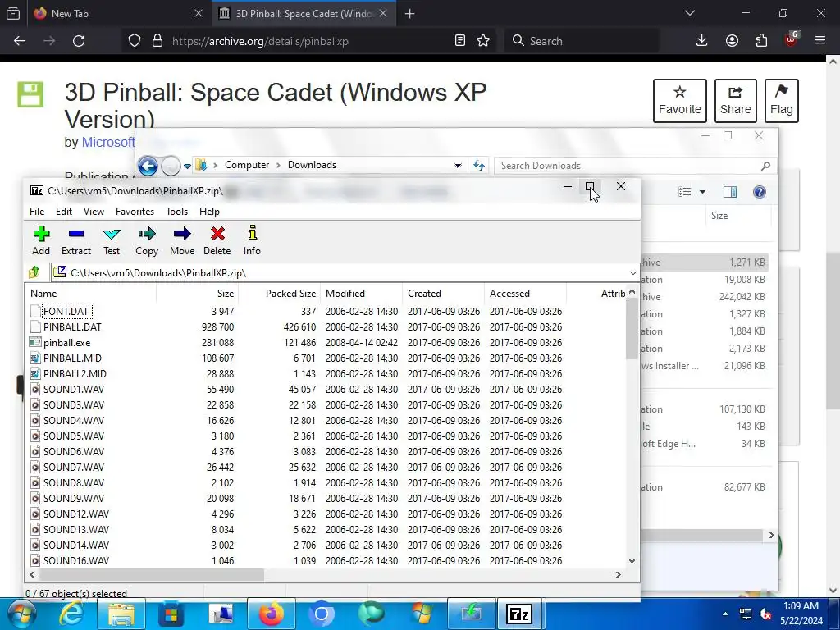Open a new Firefox tab
The width and height of the screenshot is (840, 630).
click(410, 13)
